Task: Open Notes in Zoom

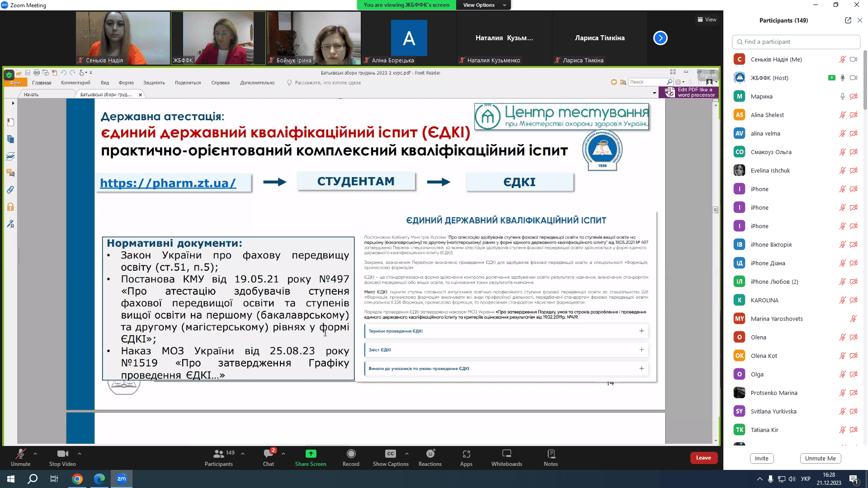Action: click(x=551, y=457)
